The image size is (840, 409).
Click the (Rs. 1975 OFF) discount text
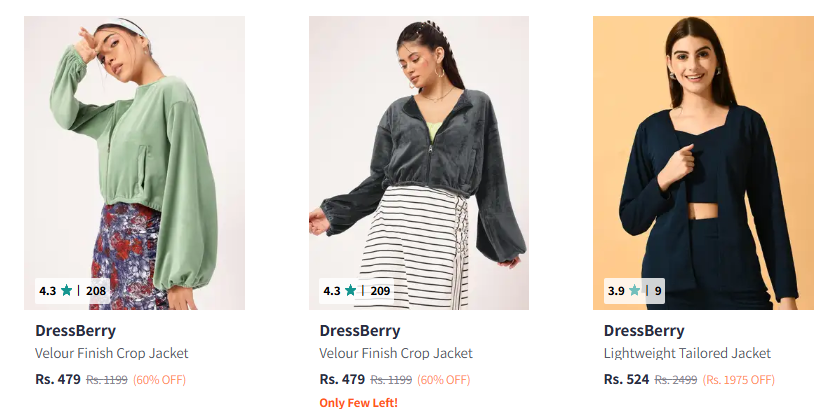[x=738, y=380]
